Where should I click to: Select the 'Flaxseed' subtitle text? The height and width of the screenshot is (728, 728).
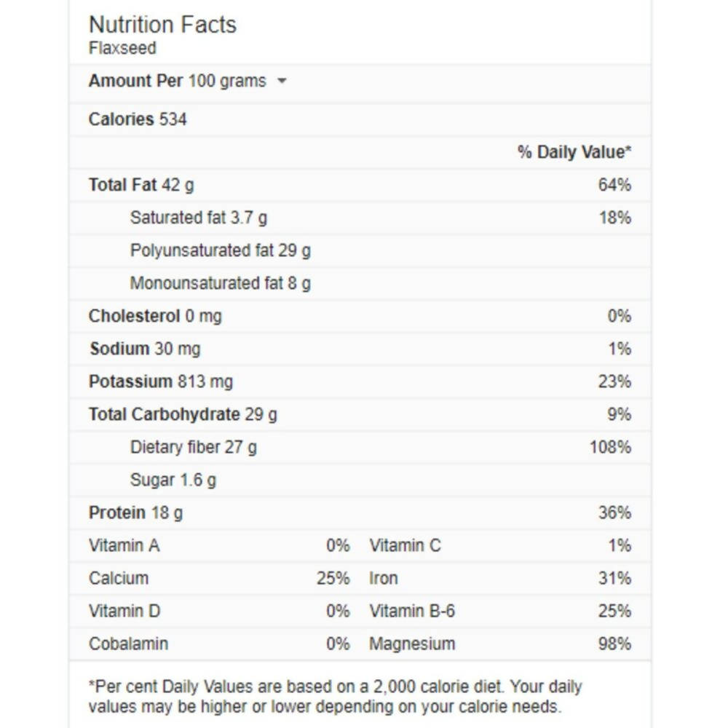(122, 49)
